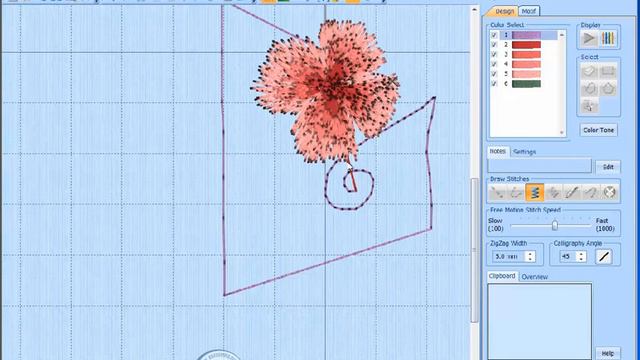Select the light pink color 5 swatch
640x360 pixels.
(527, 74)
